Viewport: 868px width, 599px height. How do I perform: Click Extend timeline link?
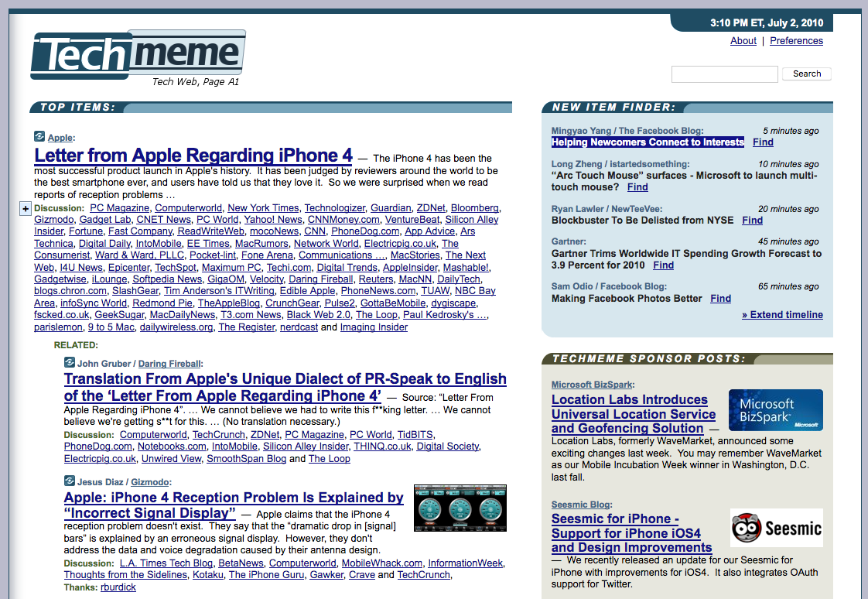pyautogui.click(x=782, y=314)
